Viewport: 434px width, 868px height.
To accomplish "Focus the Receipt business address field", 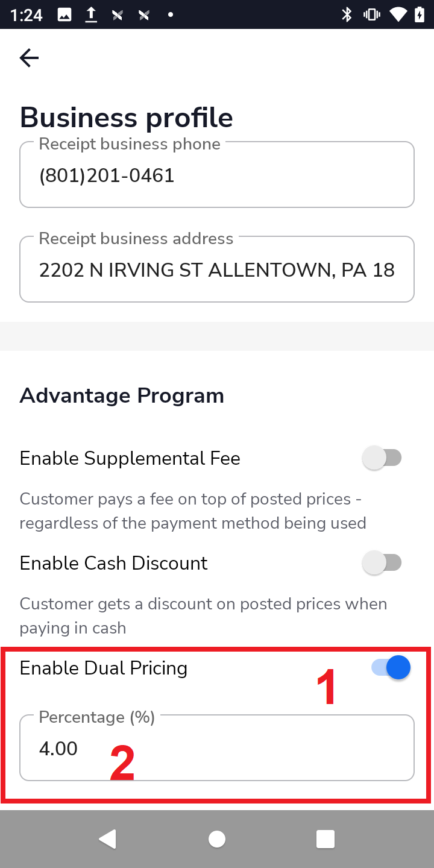I will [x=217, y=270].
